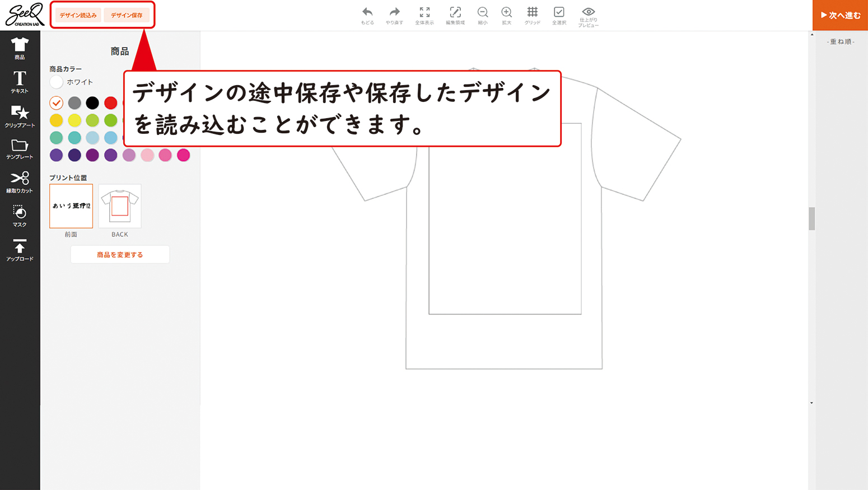Click the デザイン読込み button

click(x=78, y=15)
